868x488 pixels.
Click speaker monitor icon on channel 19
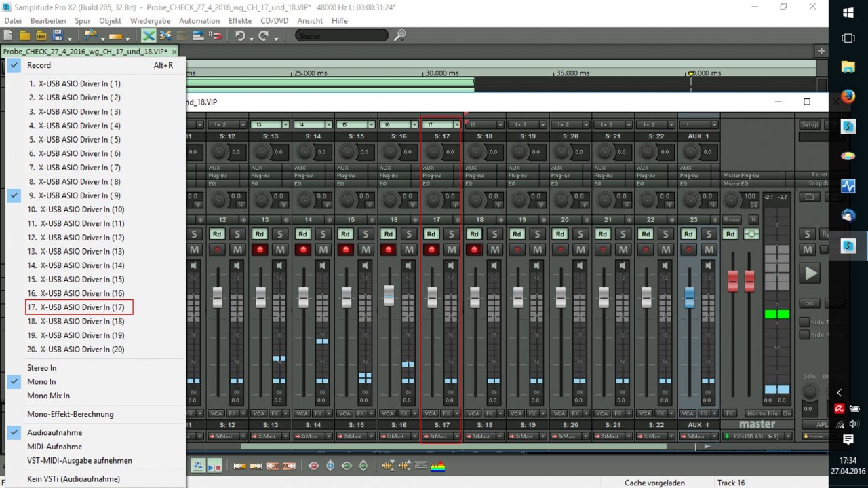coord(537,266)
